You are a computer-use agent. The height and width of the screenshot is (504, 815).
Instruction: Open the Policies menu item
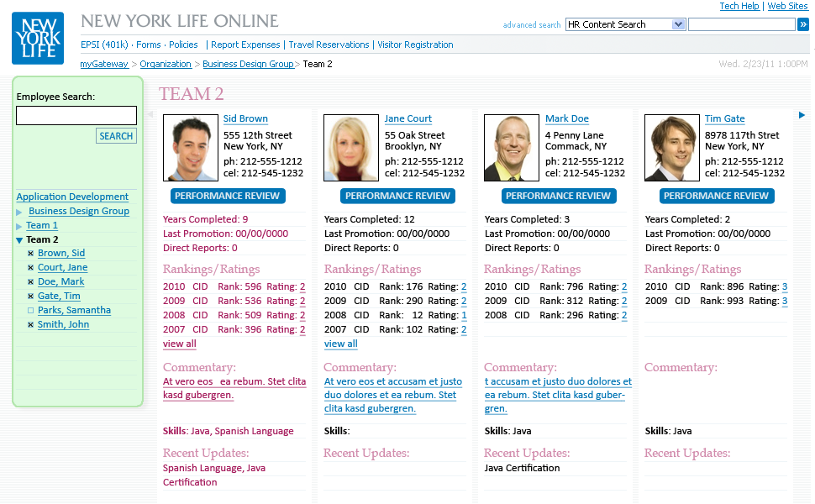183,45
